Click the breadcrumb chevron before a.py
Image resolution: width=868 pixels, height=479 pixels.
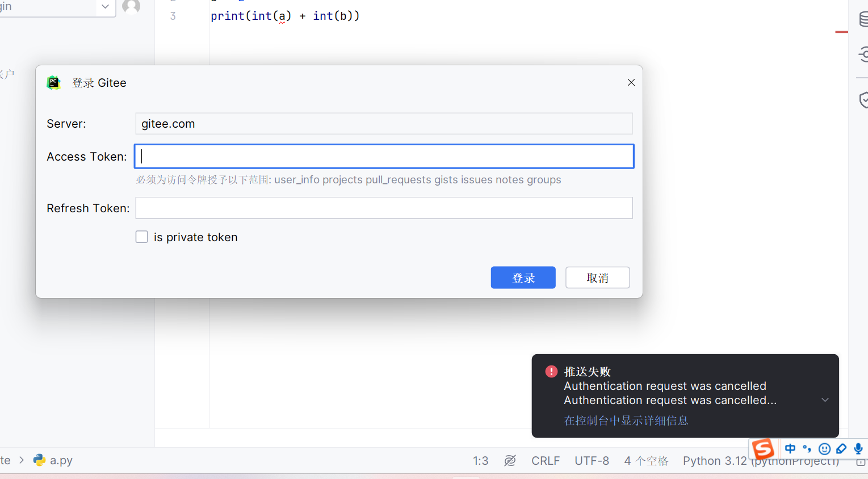[22, 460]
